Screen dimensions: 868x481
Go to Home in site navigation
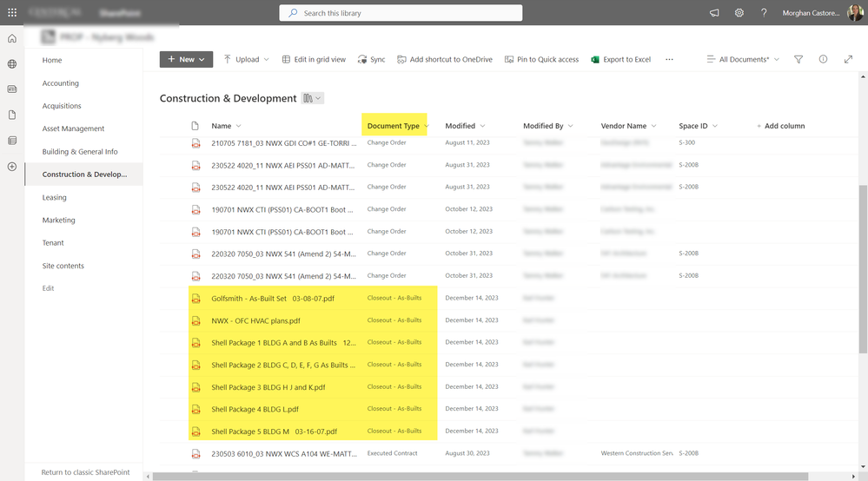point(52,60)
